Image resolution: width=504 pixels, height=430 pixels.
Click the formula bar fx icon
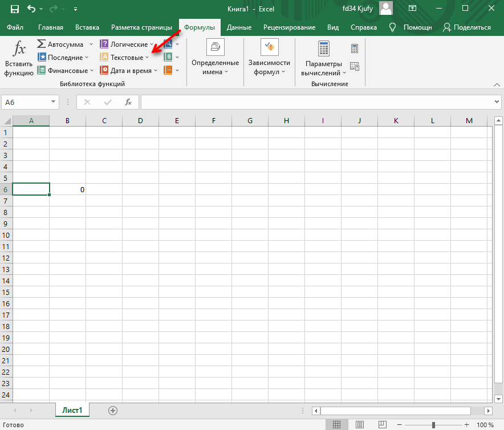(128, 102)
